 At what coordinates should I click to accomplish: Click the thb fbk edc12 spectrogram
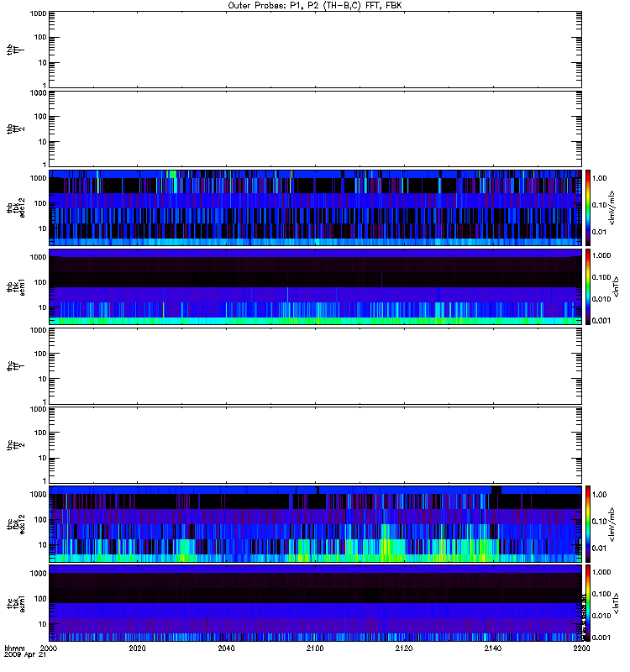click(x=316, y=207)
